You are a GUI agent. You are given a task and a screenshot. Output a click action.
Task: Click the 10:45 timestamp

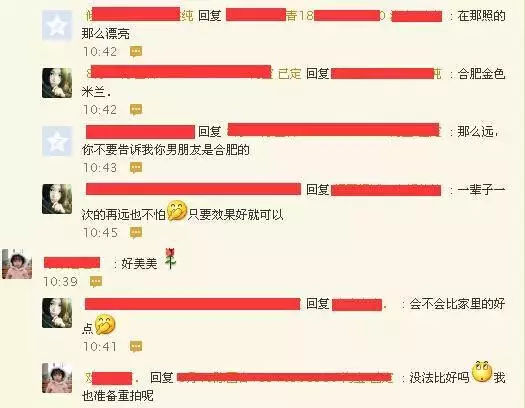coord(100,233)
